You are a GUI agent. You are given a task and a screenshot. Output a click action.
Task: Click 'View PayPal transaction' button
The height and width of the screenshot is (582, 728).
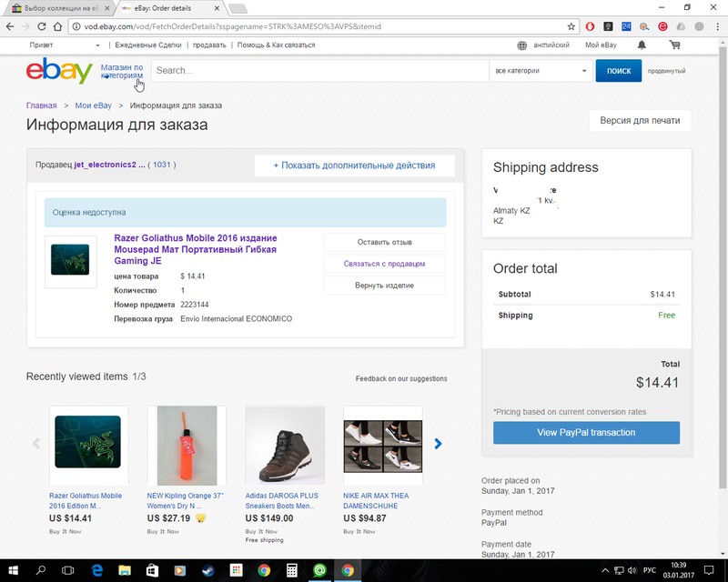586,433
